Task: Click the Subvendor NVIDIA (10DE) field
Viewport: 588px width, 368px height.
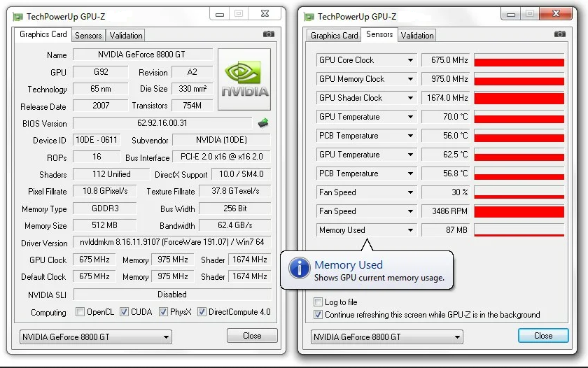Action: pos(222,140)
